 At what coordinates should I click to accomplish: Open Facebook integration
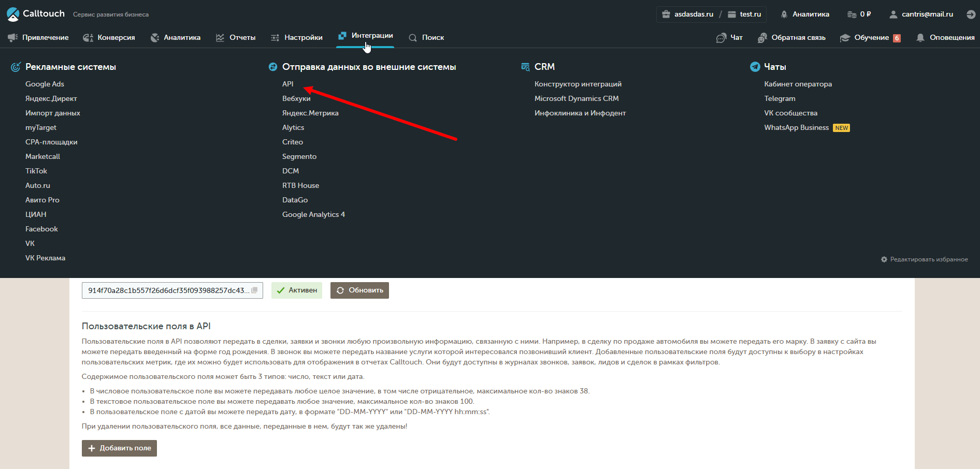click(x=41, y=229)
